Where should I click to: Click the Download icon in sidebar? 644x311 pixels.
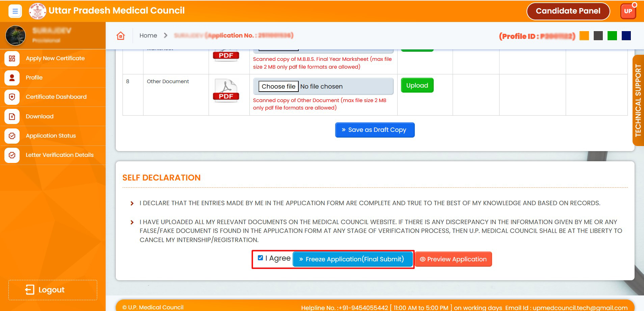(x=12, y=117)
